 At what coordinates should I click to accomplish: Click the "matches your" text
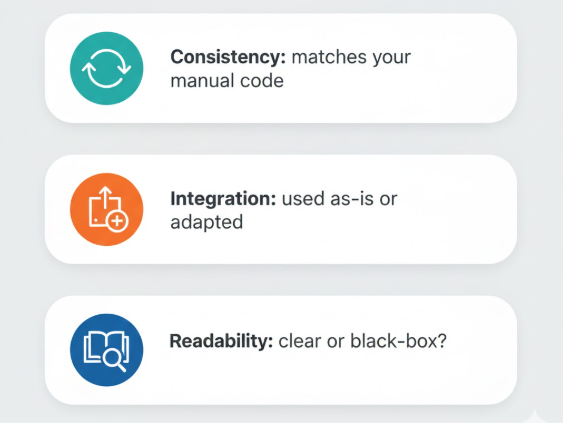tap(351, 57)
